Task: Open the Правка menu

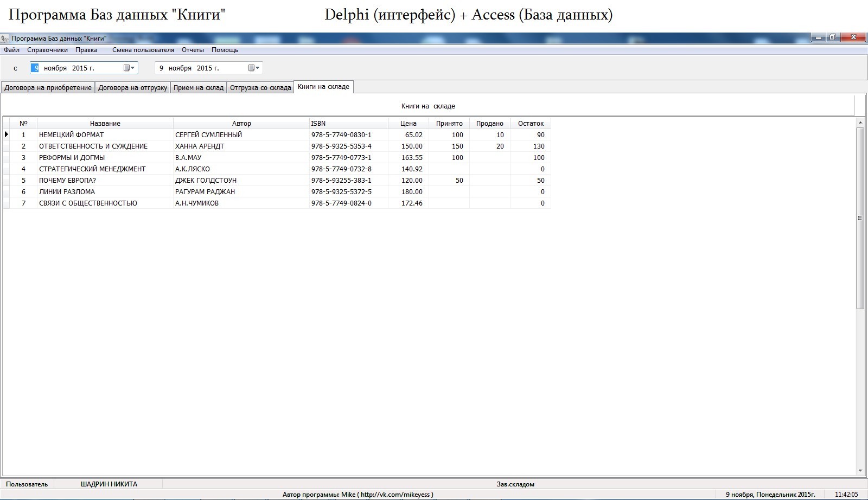Action: coord(86,50)
